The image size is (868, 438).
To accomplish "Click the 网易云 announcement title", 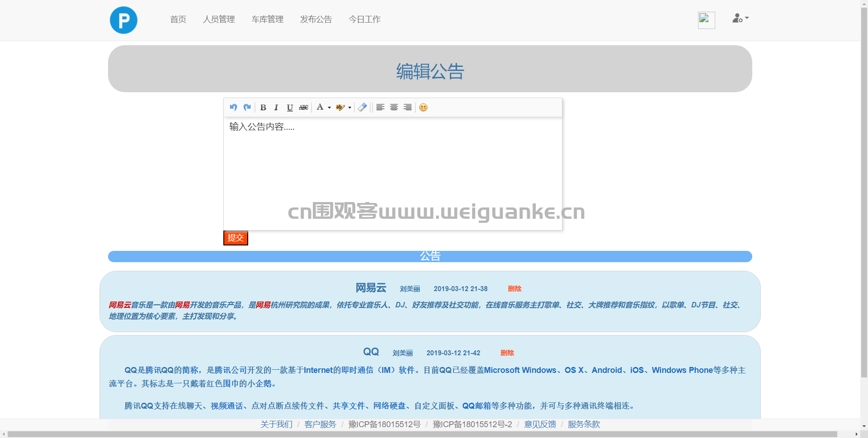I will click(371, 288).
